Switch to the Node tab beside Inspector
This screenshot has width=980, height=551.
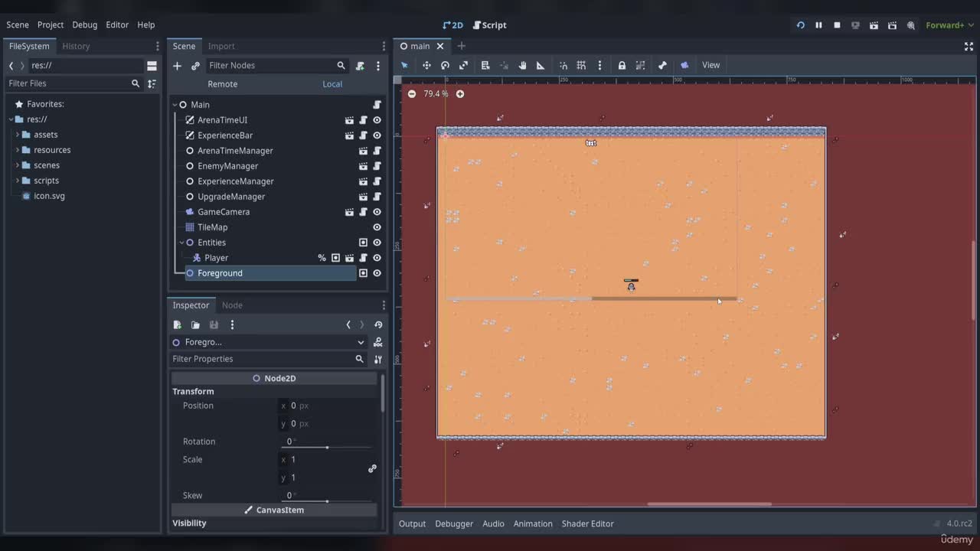pyautogui.click(x=232, y=305)
